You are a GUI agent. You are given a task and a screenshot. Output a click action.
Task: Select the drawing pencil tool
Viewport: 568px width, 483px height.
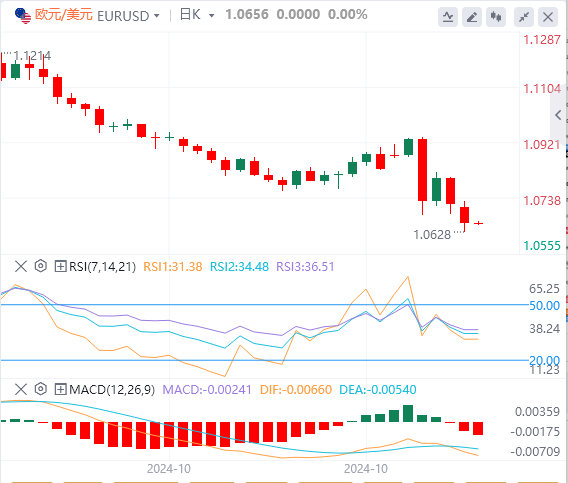(x=472, y=17)
